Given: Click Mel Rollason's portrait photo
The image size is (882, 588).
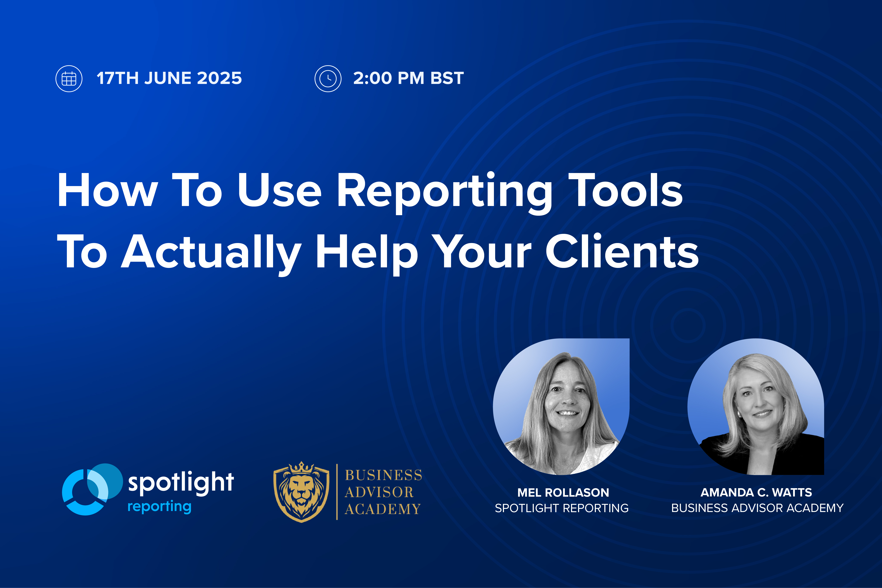Looking at the screenshot, I should click(561, 407).
